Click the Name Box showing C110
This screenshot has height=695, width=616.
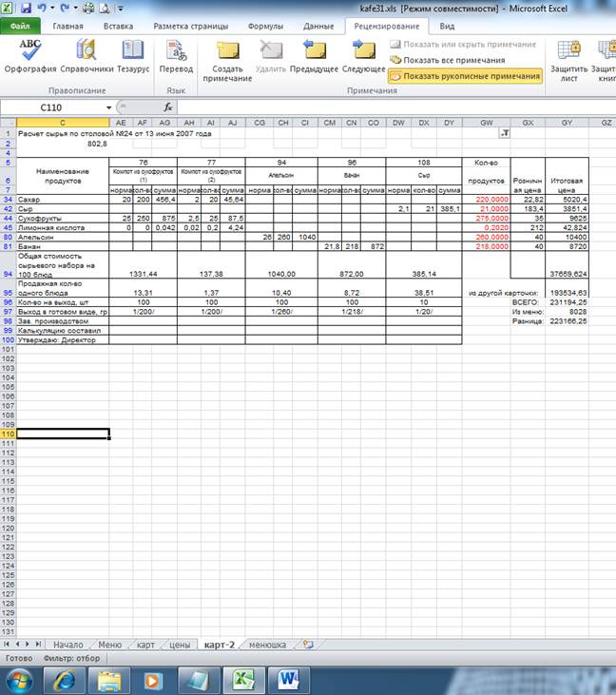pos(51,107)
